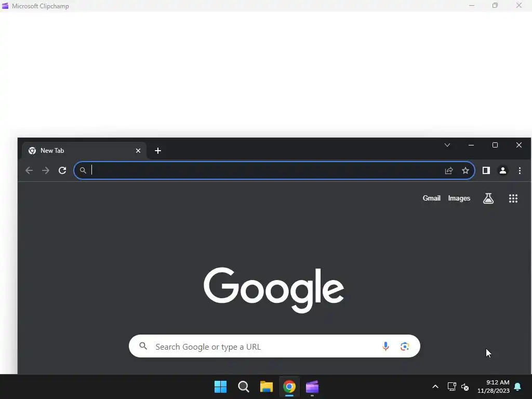Minimize the Chrome window
The width and height of the screenshot is (532, 399).
(x=471, y=145)
